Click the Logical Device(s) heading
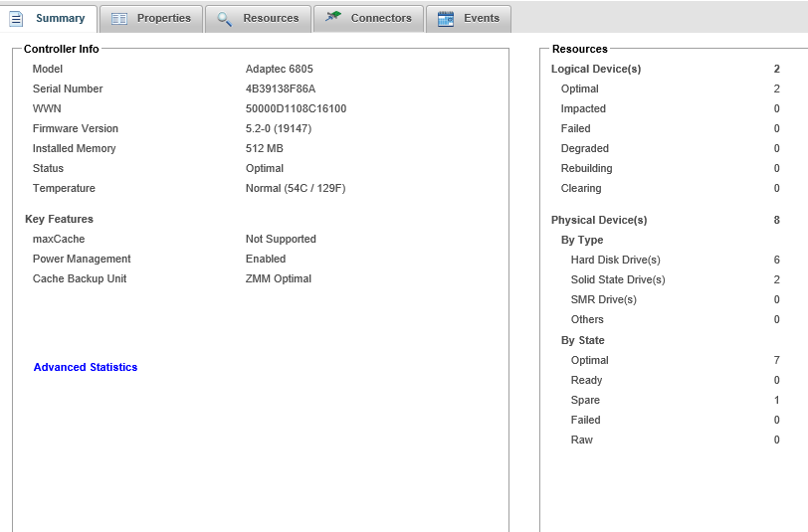808x532 pixels. click(596, 70)
